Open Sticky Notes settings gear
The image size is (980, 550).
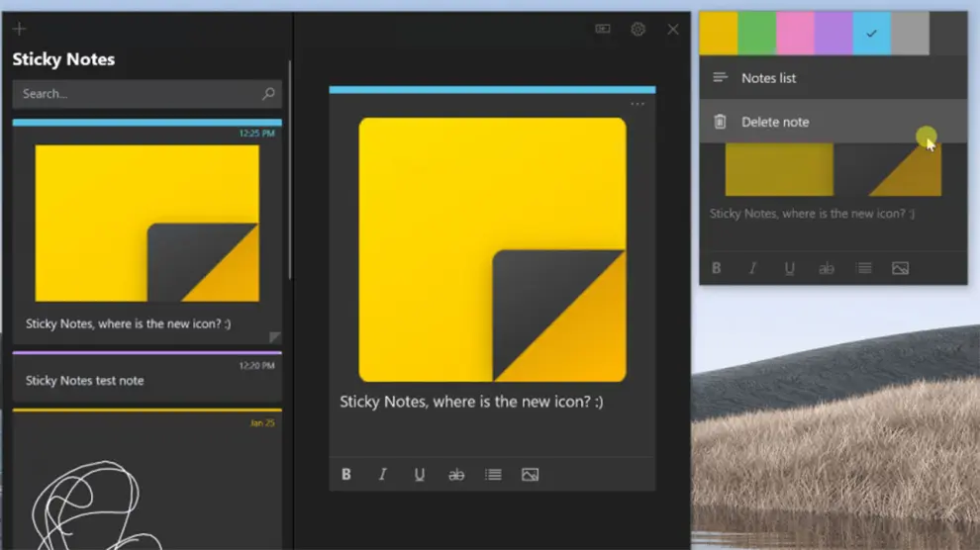[x=638, y=30]
